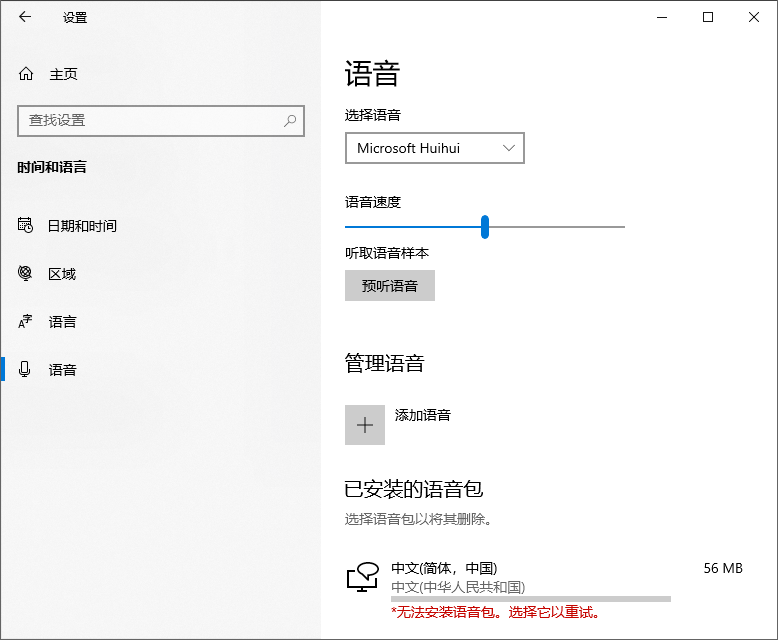The image size is (778, 640).
Task: Click the 语音 microphone icon
Action: 24,370
